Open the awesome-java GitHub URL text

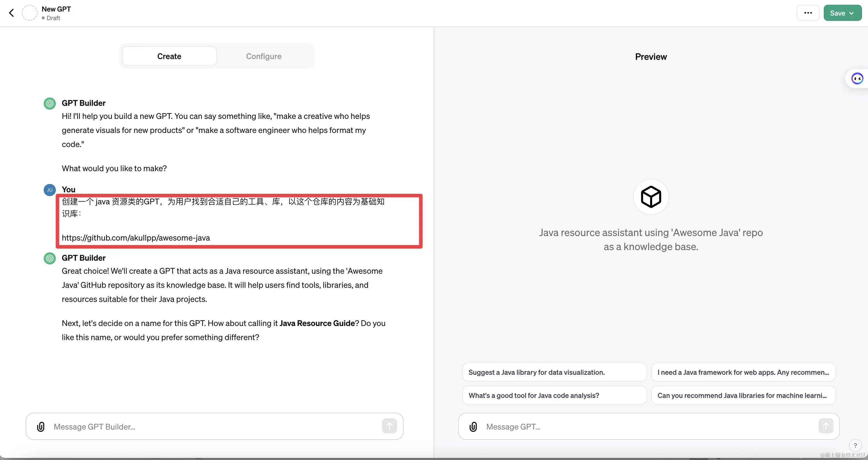136,237
